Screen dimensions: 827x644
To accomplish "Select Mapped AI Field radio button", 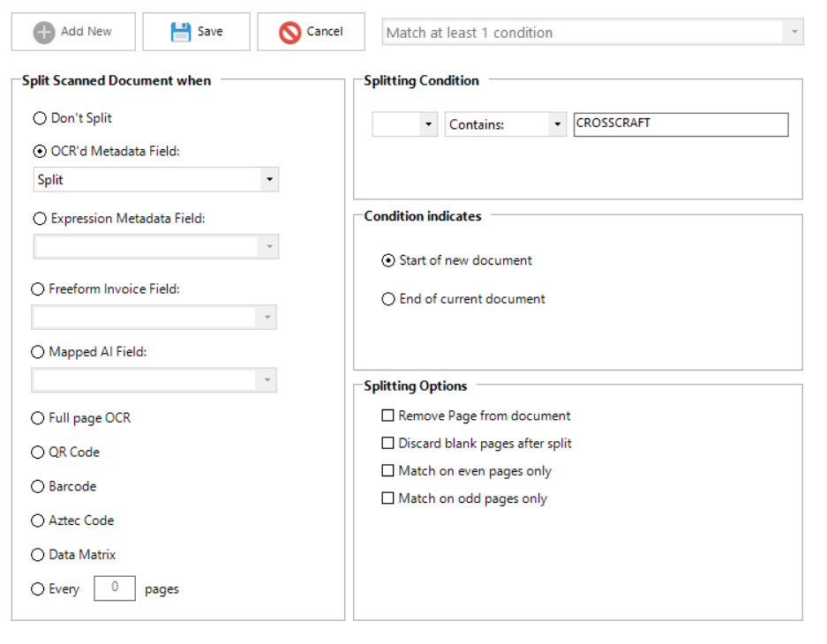I will point(38,352).
